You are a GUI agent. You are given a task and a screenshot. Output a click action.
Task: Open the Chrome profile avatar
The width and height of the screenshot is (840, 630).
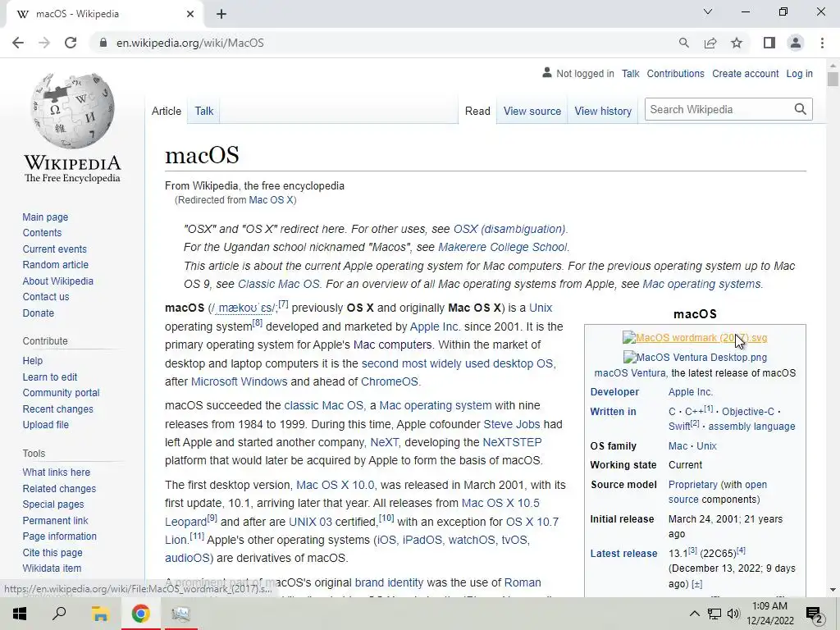[x=796, y=43]
